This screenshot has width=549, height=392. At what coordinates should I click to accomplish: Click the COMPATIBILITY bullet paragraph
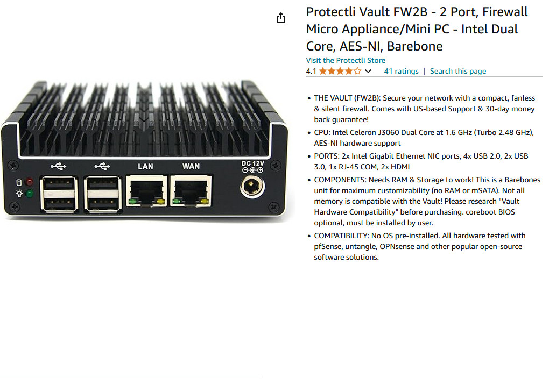coord(420,246)
